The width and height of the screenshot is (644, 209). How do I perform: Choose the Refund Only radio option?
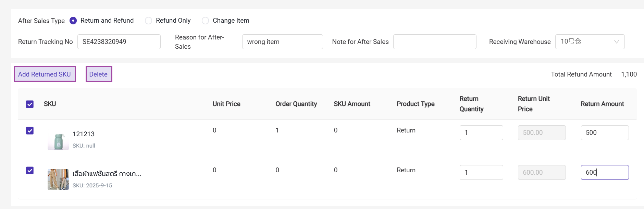(148, 21)
